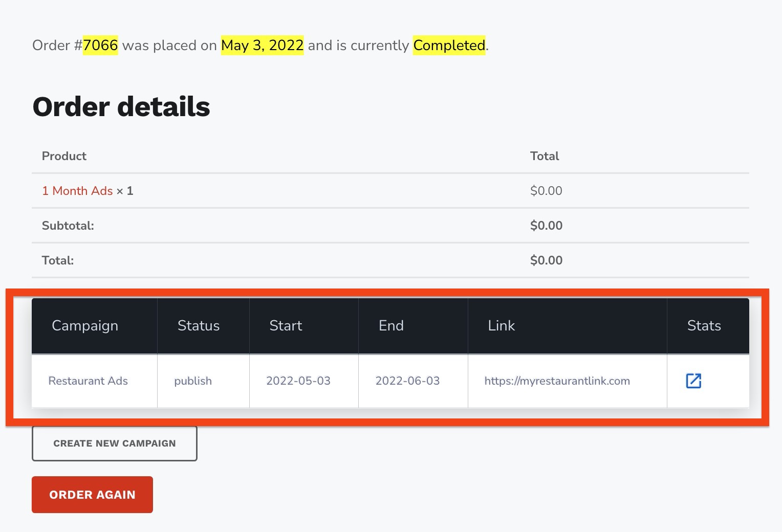
Task: Click the Create New Campaign button
Action: (x=115, y=444)
